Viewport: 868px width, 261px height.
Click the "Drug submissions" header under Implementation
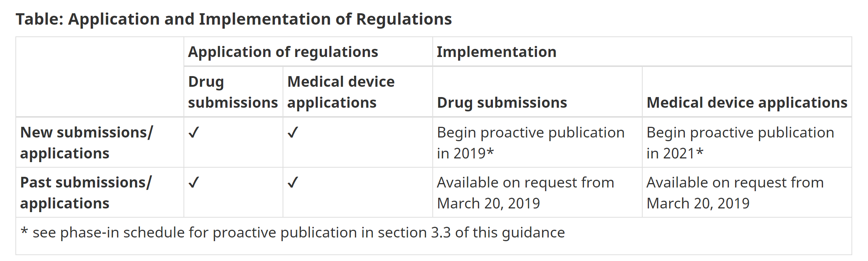tap(502, 103)
